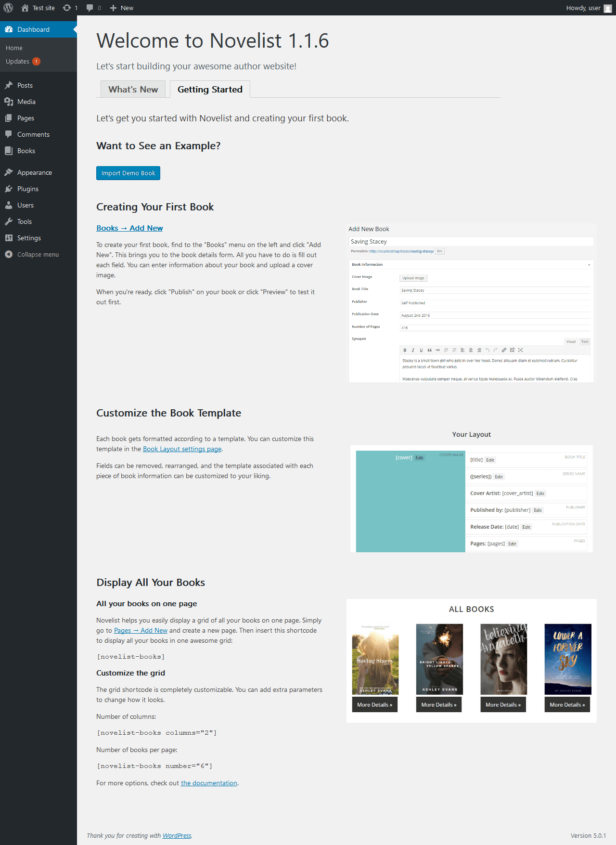616x845 pixels.
Task: Open the documentation link
Action: pos(209,783)
